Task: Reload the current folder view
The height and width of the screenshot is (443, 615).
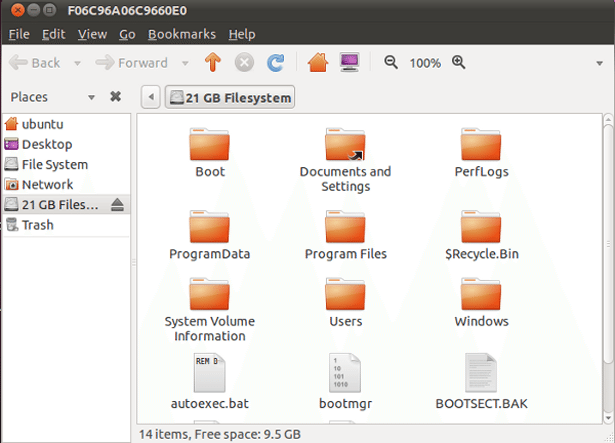Action: [275, 62]
